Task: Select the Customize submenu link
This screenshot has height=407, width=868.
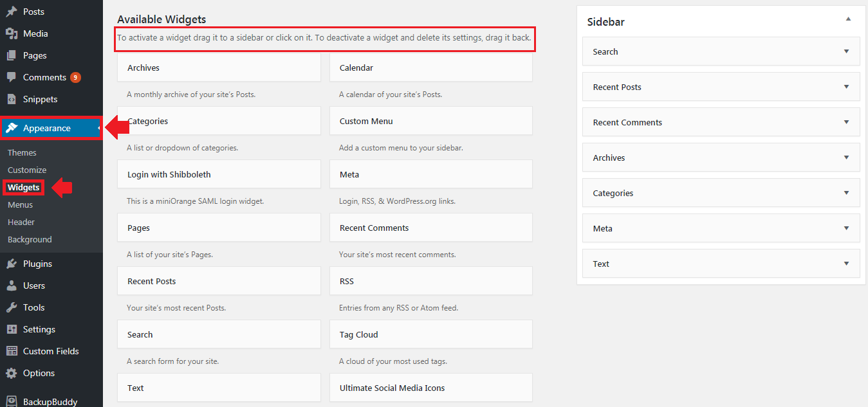Action: pos(27,170)
